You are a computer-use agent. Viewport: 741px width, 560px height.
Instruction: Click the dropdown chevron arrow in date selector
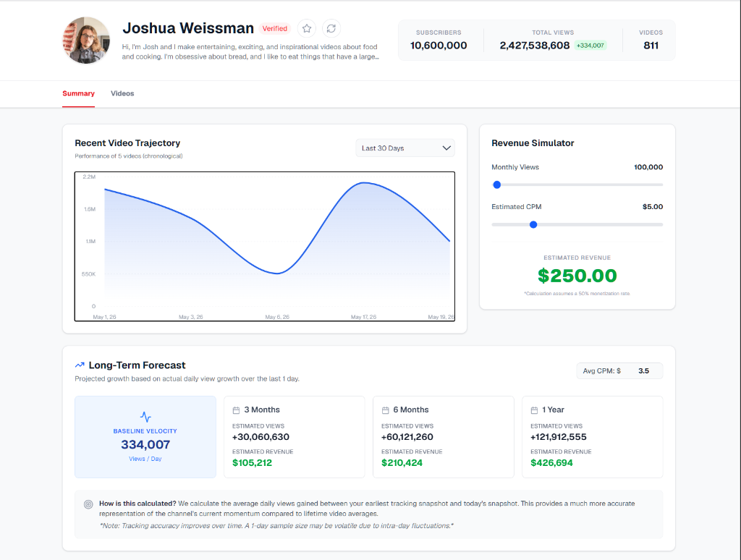point(446,148)
